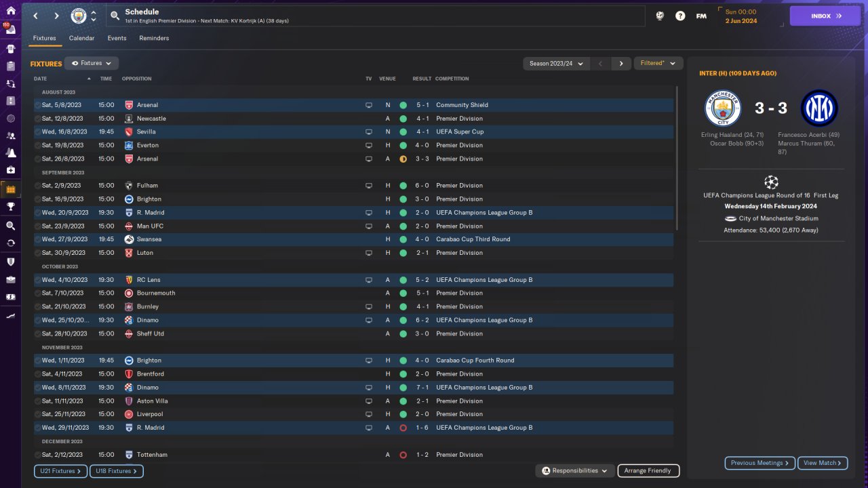868x488 pixels.
Task: Select the Sheff Utd fixture row
Action: pyautogui.click(x=354, y=333)
